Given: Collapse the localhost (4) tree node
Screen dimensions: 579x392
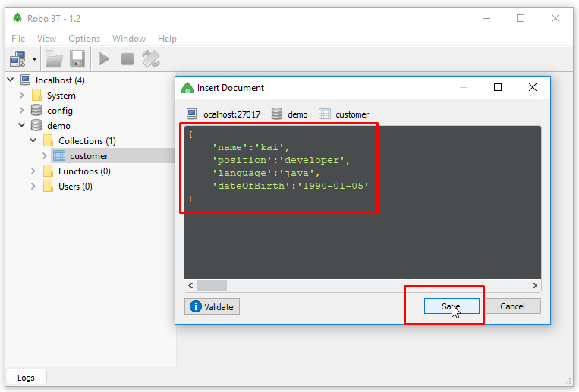Looking at the screenshot, I should [11, 80].
